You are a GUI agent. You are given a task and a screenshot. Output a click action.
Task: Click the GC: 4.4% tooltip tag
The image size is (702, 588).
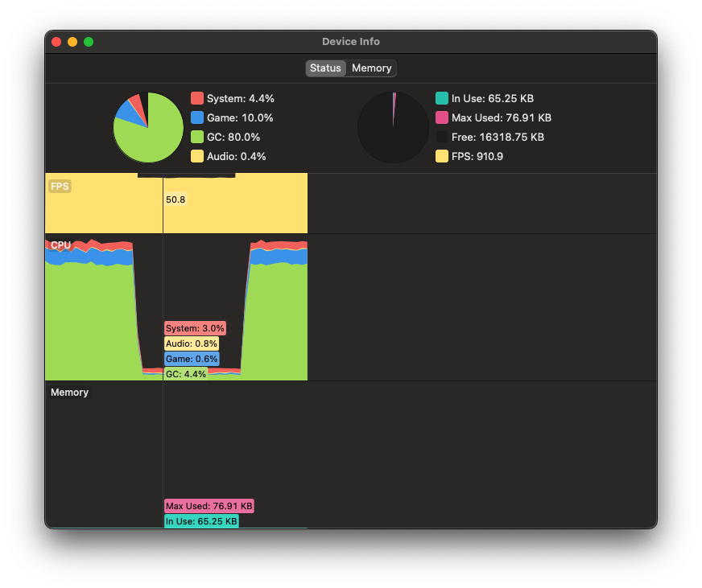click(x=186, y=374)
